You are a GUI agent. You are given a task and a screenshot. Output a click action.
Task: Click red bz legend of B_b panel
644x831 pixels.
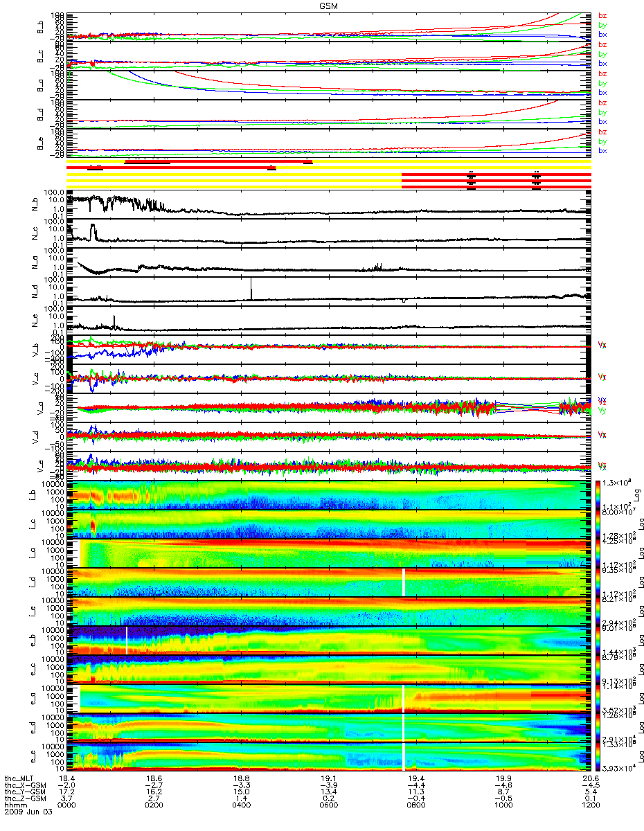(x=602, y=15)
